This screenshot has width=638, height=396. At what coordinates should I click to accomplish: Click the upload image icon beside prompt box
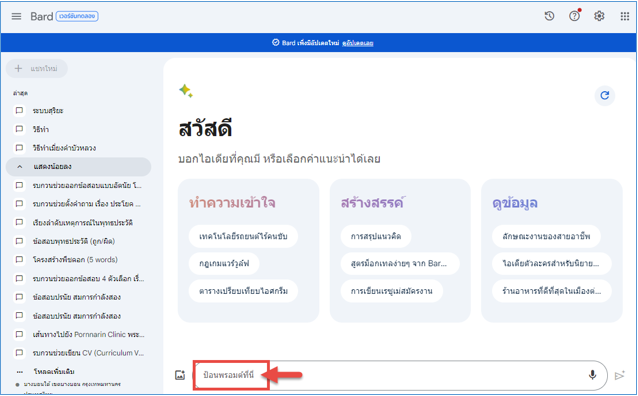point(180,375)
